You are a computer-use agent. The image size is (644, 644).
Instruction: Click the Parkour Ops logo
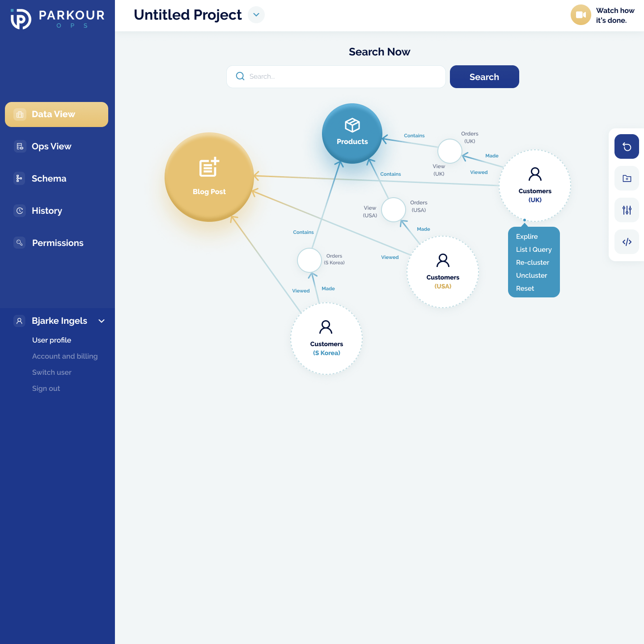[x=57, y=19]
